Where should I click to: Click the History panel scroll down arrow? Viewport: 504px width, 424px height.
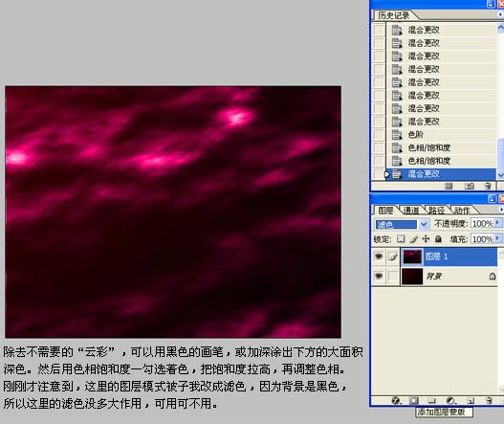(500, 175)
